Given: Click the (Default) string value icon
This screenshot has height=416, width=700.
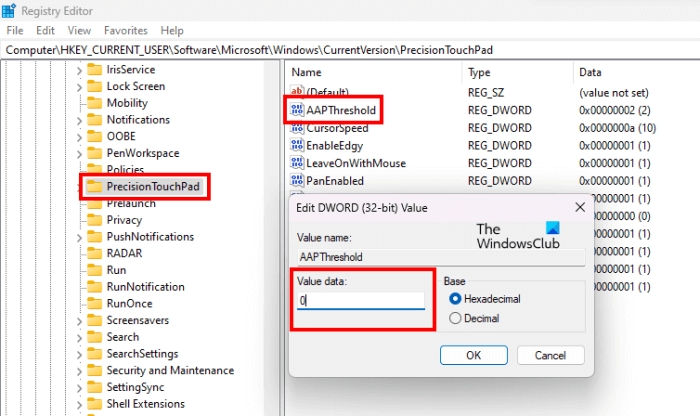Looking at the screenshot, I should click(297, 92).
